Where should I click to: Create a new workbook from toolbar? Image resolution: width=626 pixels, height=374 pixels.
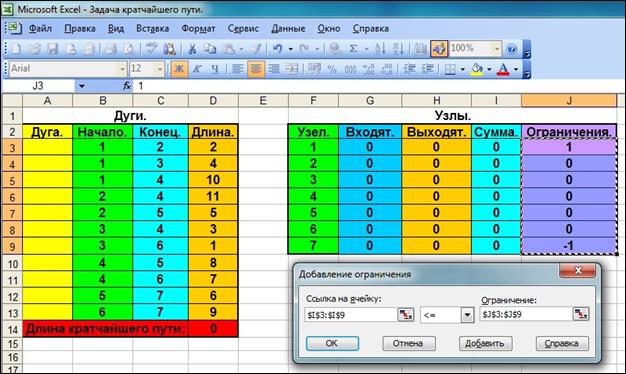pos(16,49)
